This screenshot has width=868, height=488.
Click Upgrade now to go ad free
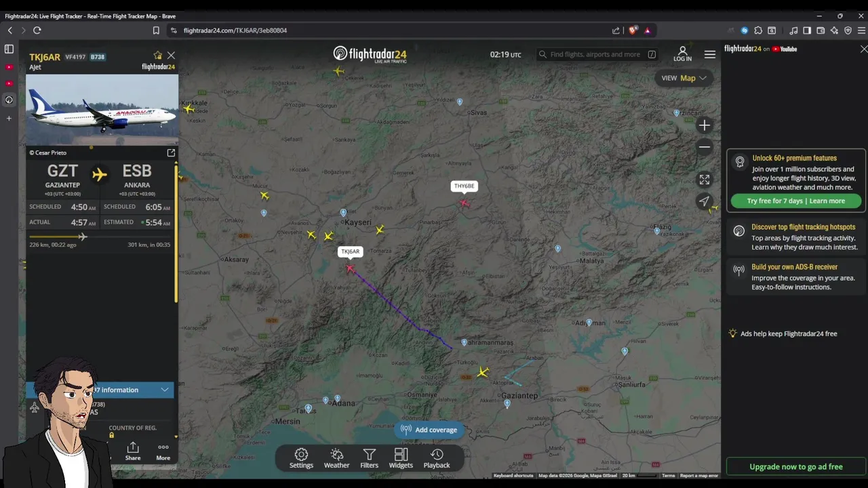[x=796, y=466]
